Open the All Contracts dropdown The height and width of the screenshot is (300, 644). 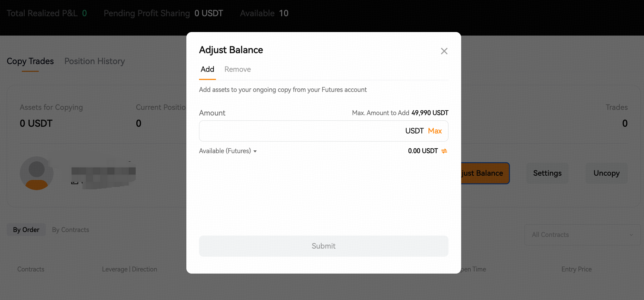(582, 235)
